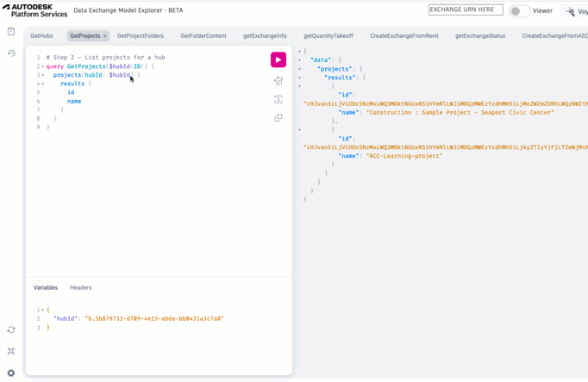Click the comment "# Step 2 – List projects for a hub"
The width and height of the screenshot is (588, 382).
pos(105,58)
